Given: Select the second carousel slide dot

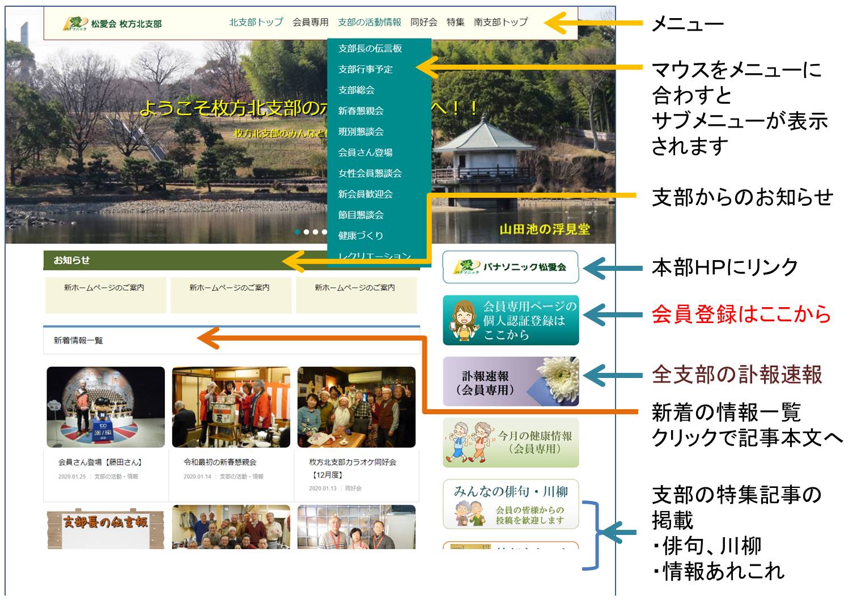Looking at the screenshot, I should [x=307, y=232].
